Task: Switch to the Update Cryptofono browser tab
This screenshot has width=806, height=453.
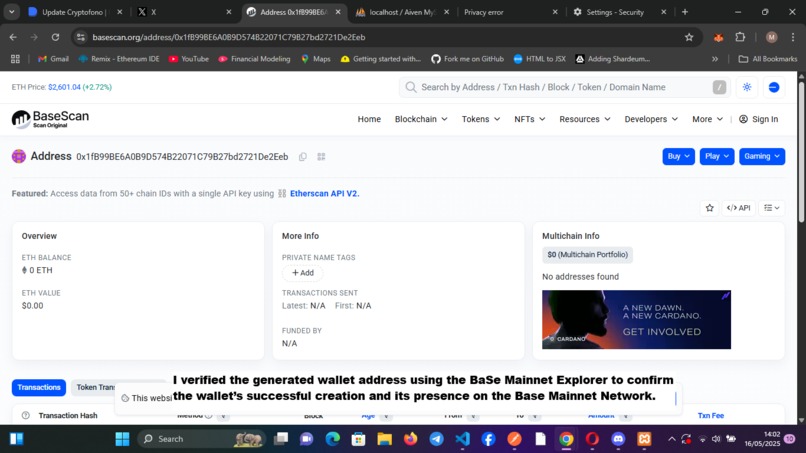Action: [x=75, y=12]
